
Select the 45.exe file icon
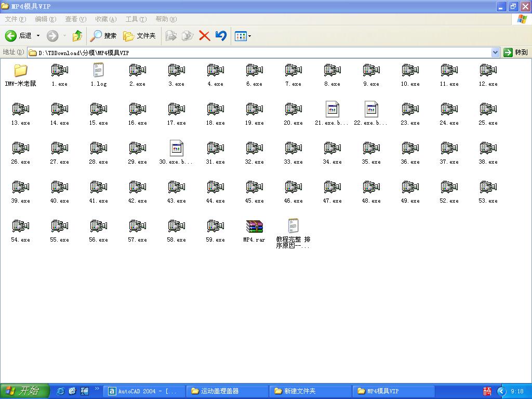254,187
